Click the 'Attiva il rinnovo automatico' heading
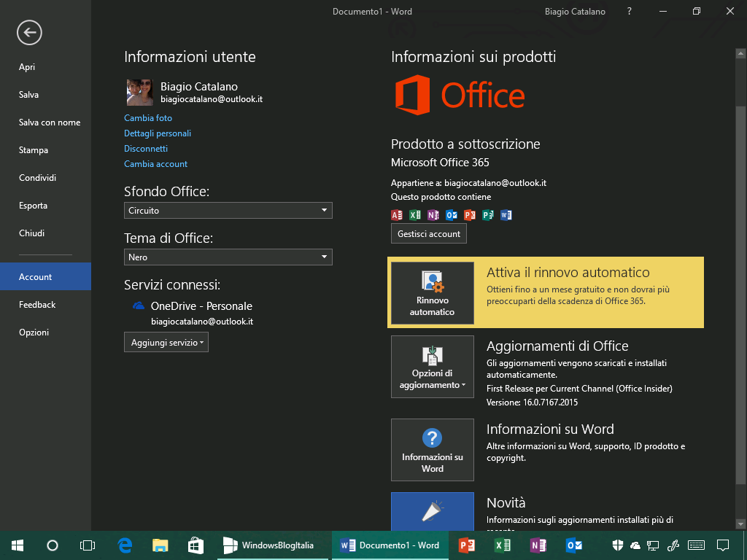The height and width of the screenshot is (560, 747). coord(568,273)
